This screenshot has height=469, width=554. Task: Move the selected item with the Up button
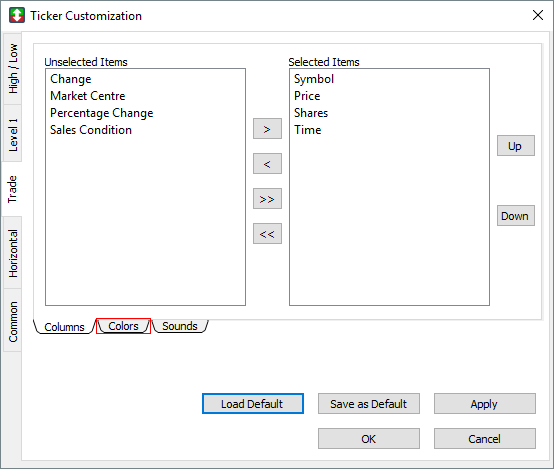tap(515, 146)
